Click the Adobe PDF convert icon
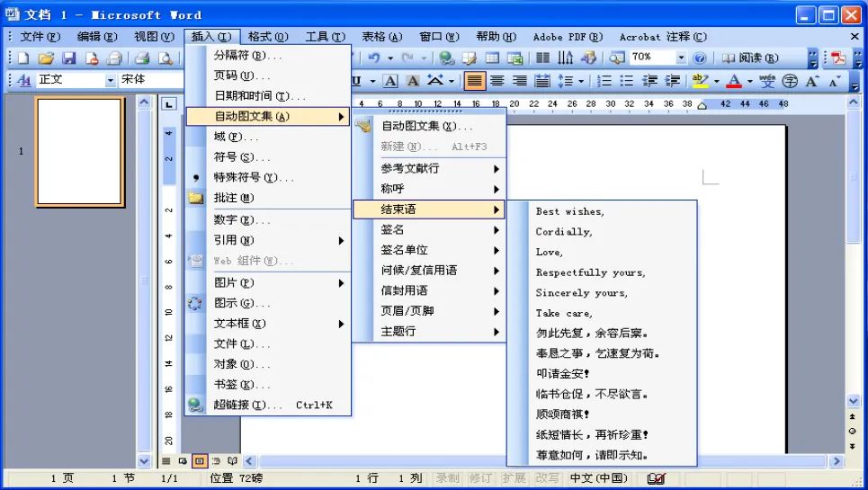Viewport: 868px width, 490px height. click(838, 58)
